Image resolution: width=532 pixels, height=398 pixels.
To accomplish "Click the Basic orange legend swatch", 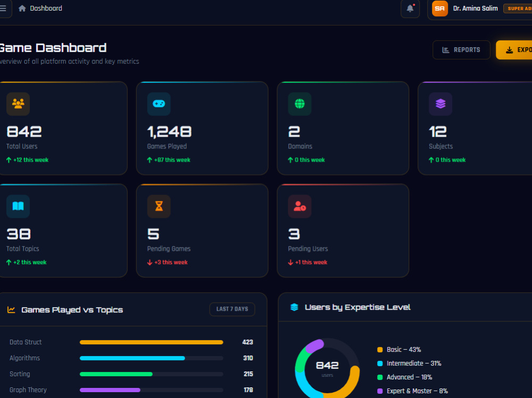I will pyautogui.click(x=380, y=350).
